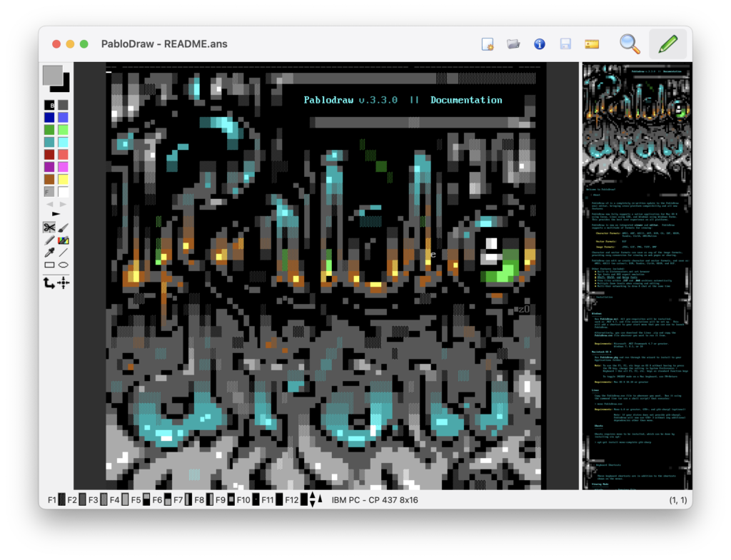
Task: Select the diagonal line drawing tool
Action: (63, 253)
